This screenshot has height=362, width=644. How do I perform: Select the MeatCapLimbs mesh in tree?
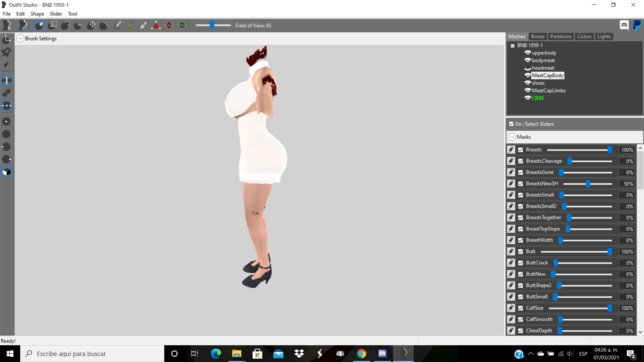pos(549,90)
